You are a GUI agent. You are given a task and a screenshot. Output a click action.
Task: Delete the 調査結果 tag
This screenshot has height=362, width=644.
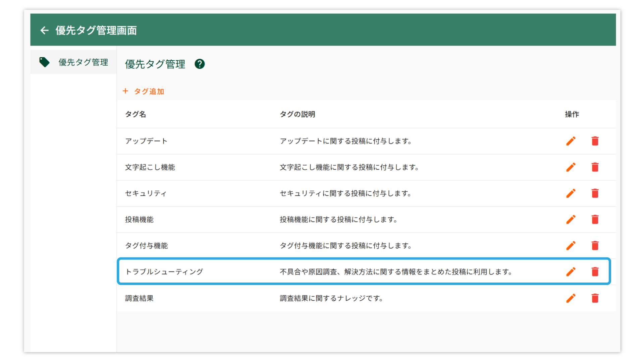tap(595, 298)
